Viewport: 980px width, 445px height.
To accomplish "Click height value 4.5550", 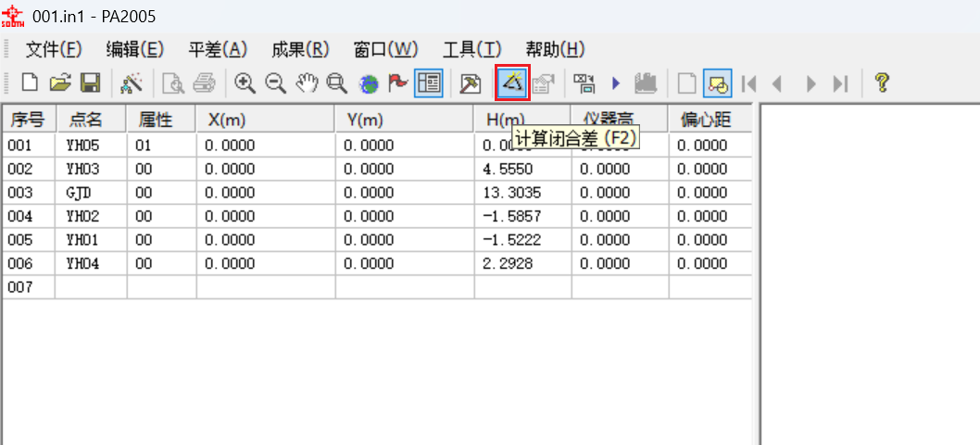I will click(523, 169).
